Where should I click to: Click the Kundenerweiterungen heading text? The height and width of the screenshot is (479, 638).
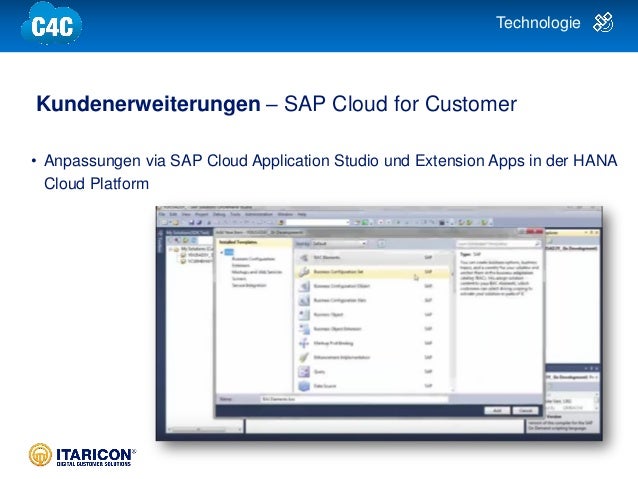[x=148, y=103]
